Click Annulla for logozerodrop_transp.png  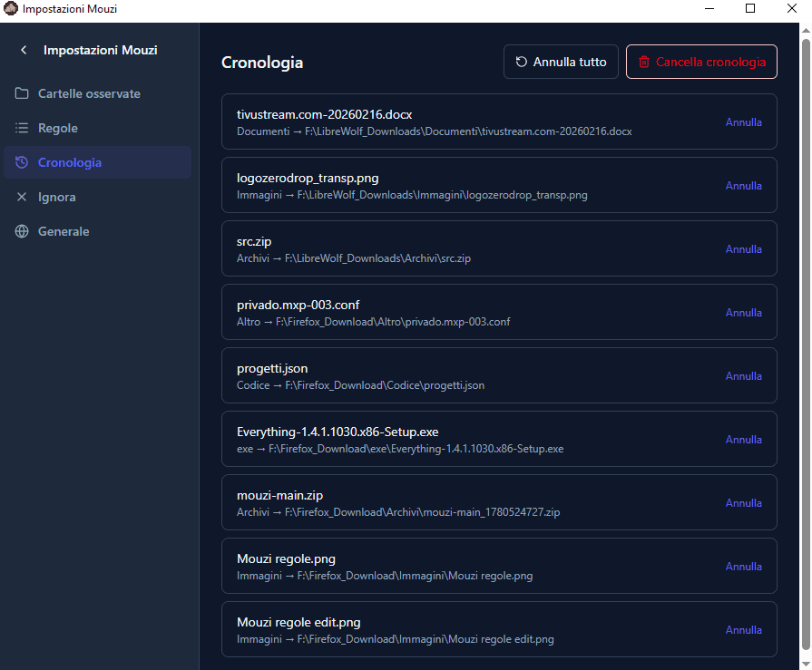click(743, 186)
